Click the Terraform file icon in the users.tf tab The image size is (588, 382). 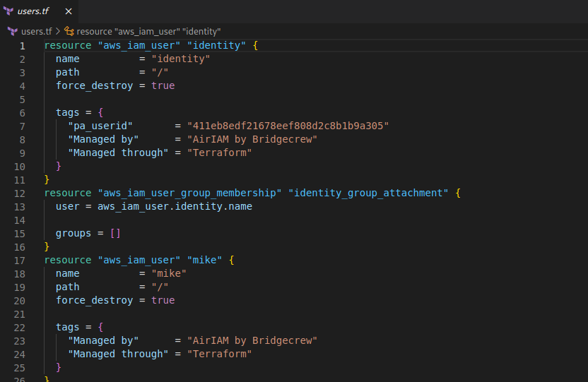pyautogui.click(x=9, y=11)
